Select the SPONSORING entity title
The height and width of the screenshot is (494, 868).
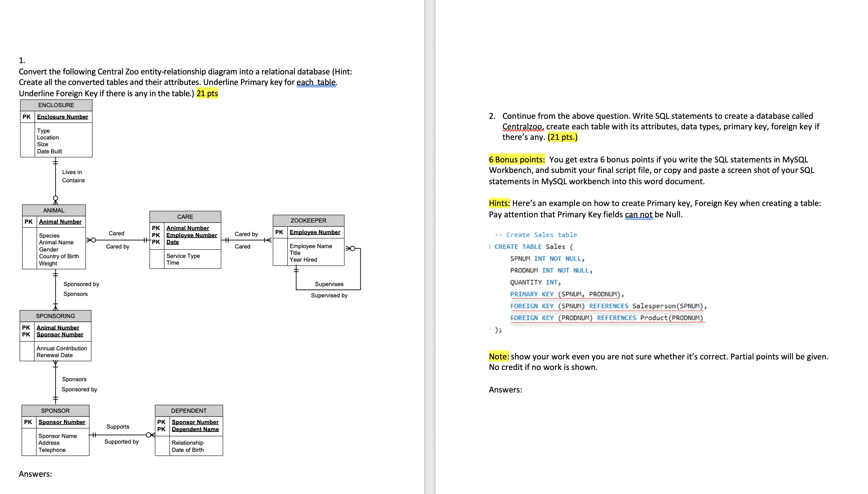coord(55,316)
